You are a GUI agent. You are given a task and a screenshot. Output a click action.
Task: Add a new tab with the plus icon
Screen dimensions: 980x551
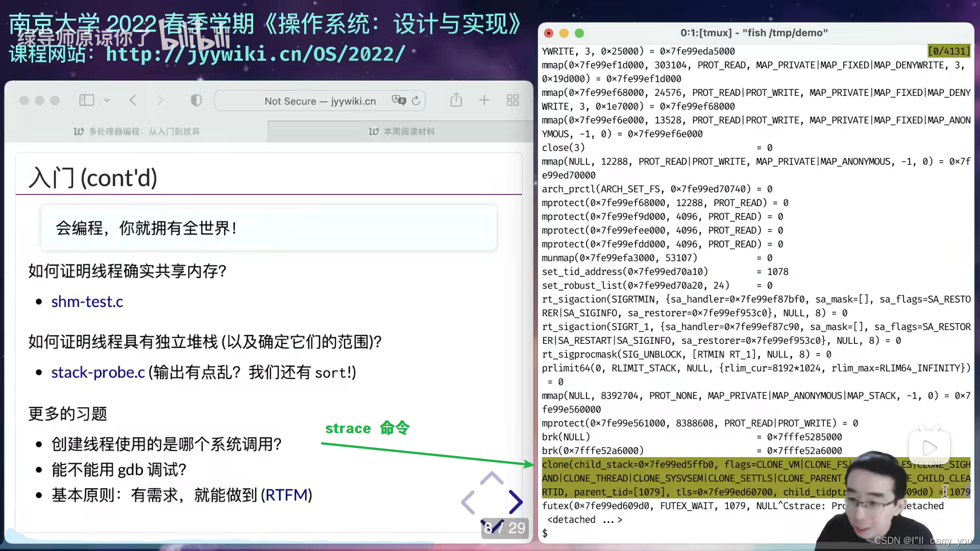[x=484, y=101]
